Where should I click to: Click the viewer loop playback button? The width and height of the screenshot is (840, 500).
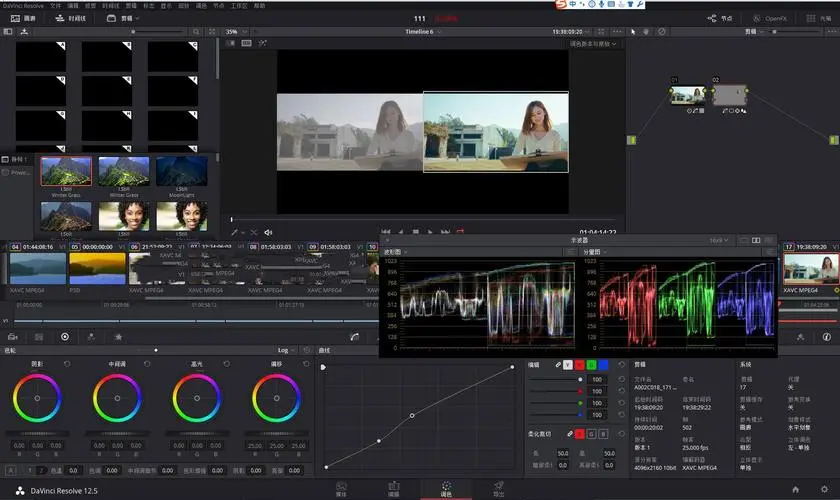(460, 232)
